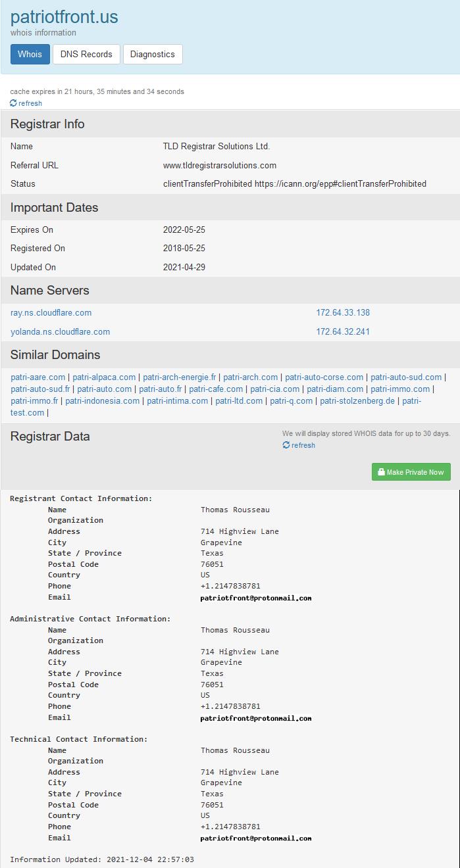Open similar domain patri-auto-sud.fr
This screenshot has width=460, height=868.
(40, 389)
